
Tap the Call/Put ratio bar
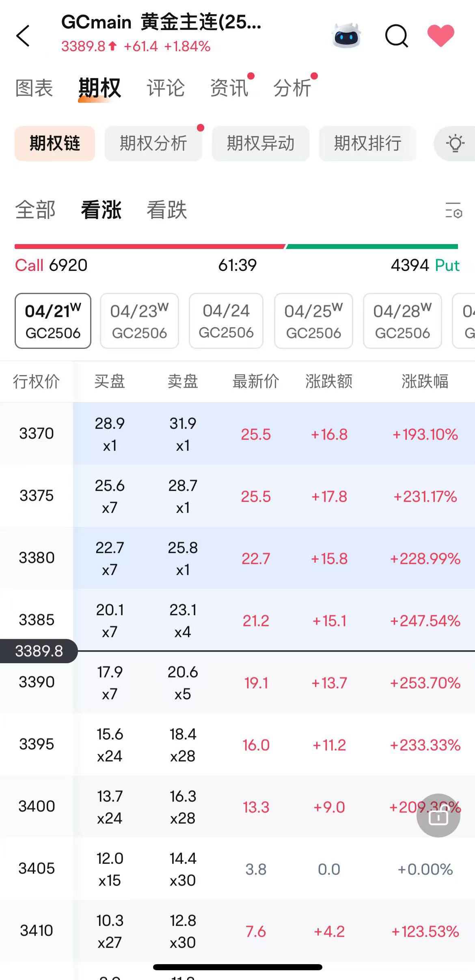[236, 247]
